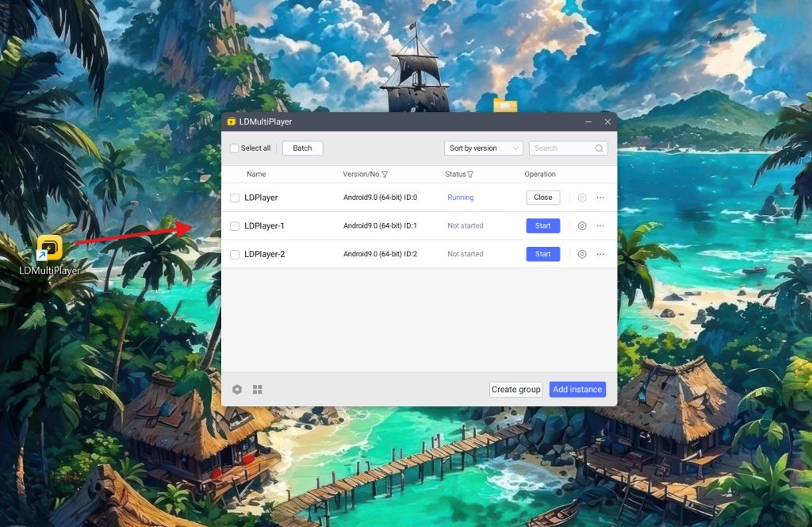Viewport: 812px width, 527px height.
Task: Open settings gear for LDPlayer-2
Action: coord(582,255)
